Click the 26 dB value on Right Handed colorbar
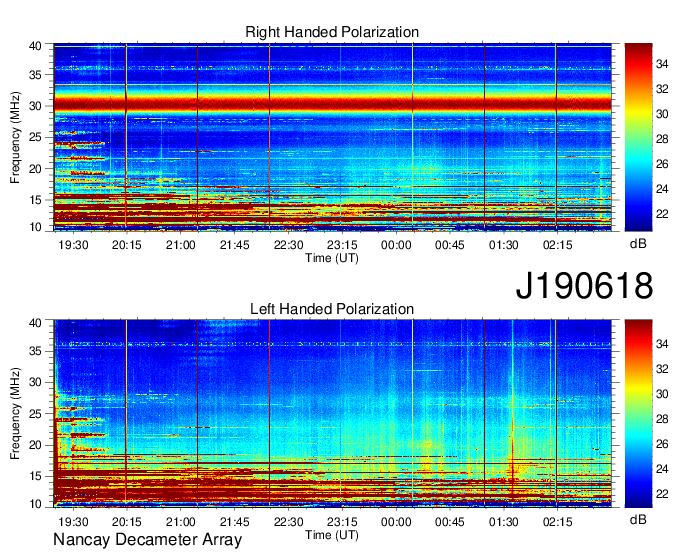680x552 pixels. pos(662,164)
